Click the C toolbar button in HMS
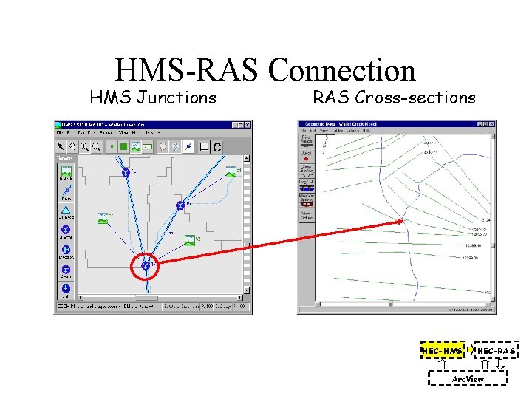532x399 pixels. [x=216, y=147]
